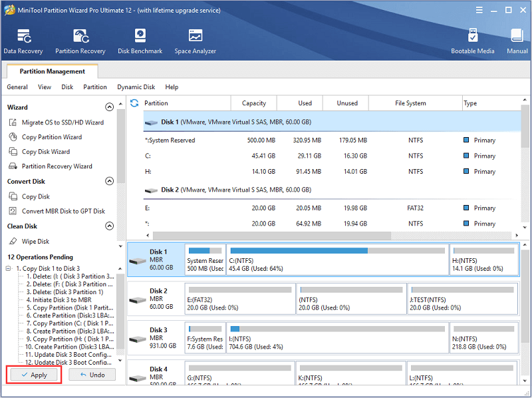This screenshot has width=532, height=398.
Task: Click the Convert MBR Disk to GPT Disk icon
Action: point(13,211)
